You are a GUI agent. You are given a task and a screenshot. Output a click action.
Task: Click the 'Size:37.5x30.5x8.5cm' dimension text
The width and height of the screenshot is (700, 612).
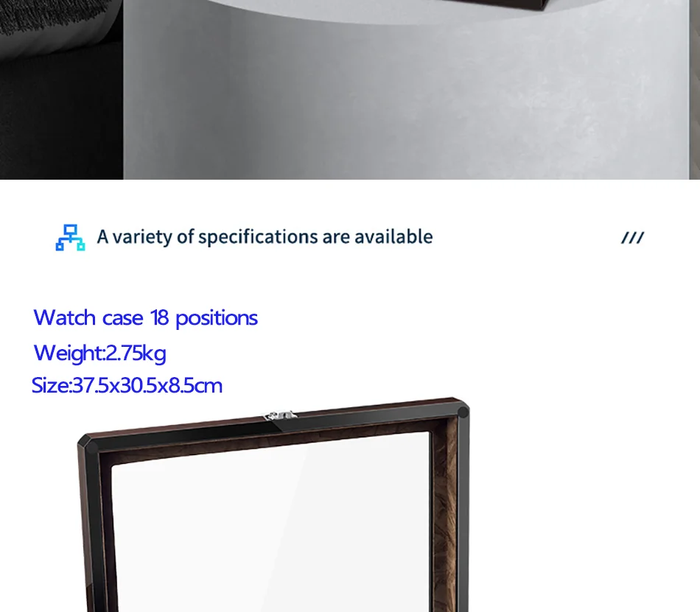click(127, 385)
